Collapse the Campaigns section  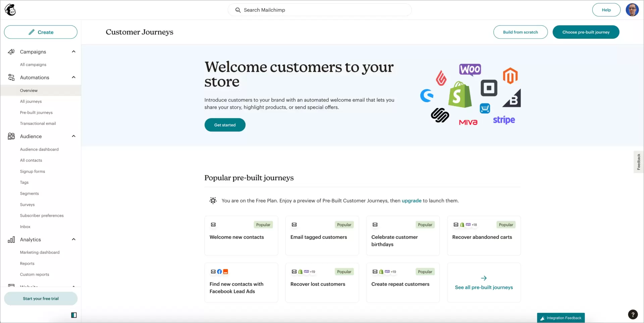coord(73,51)
